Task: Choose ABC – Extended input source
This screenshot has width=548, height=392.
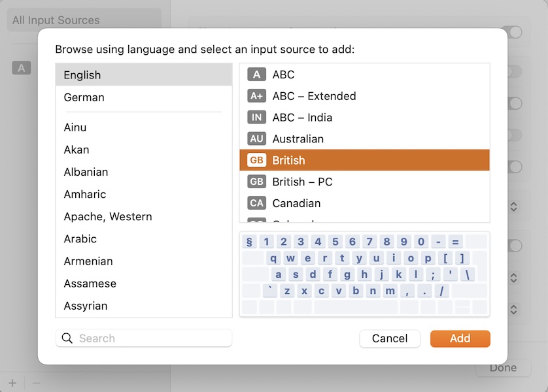Action: pos(364,96)
